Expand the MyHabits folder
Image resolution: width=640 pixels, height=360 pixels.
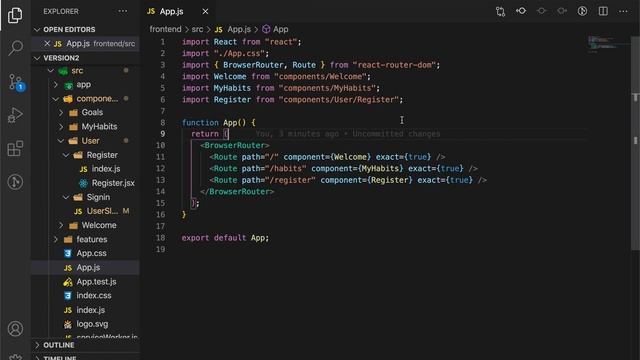(x=99, y=127)
